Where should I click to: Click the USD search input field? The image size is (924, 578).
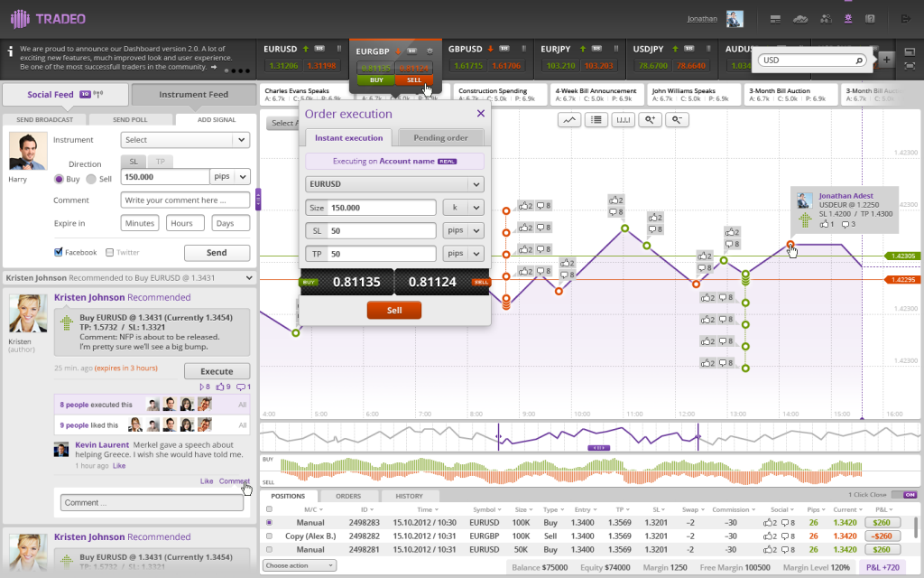[x=808, y=61]
